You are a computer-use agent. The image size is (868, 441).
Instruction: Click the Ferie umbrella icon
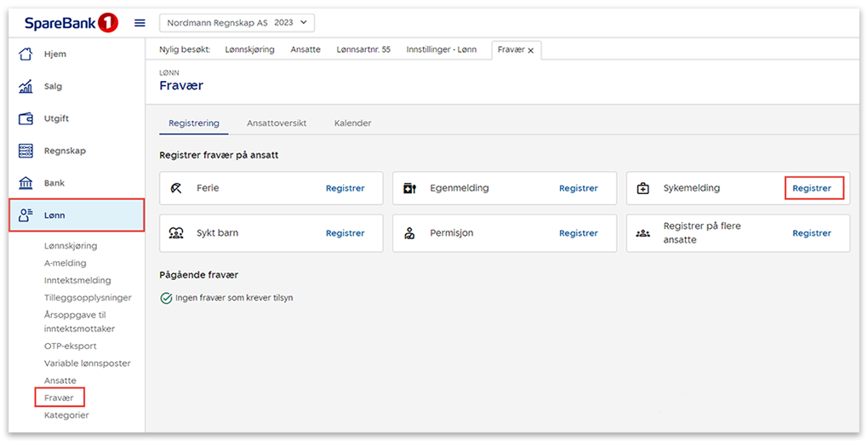tap(176, 188)
